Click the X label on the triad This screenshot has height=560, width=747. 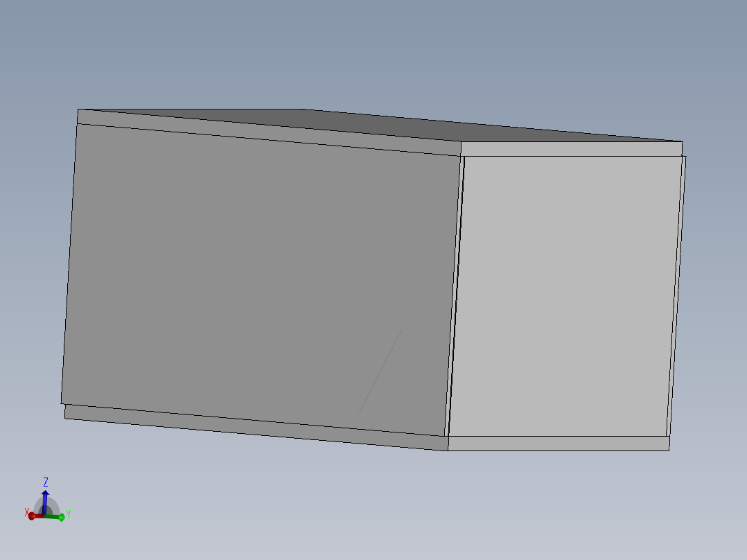tap(27, 511)
